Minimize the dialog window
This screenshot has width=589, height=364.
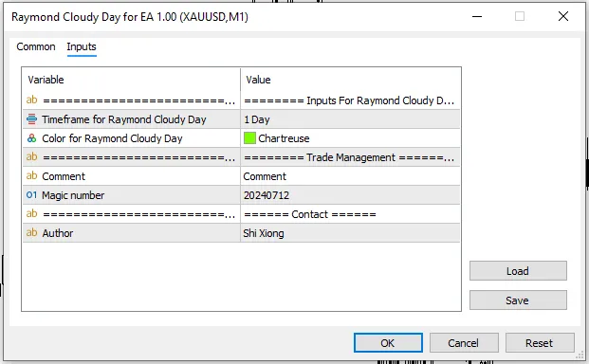[477, 16]
